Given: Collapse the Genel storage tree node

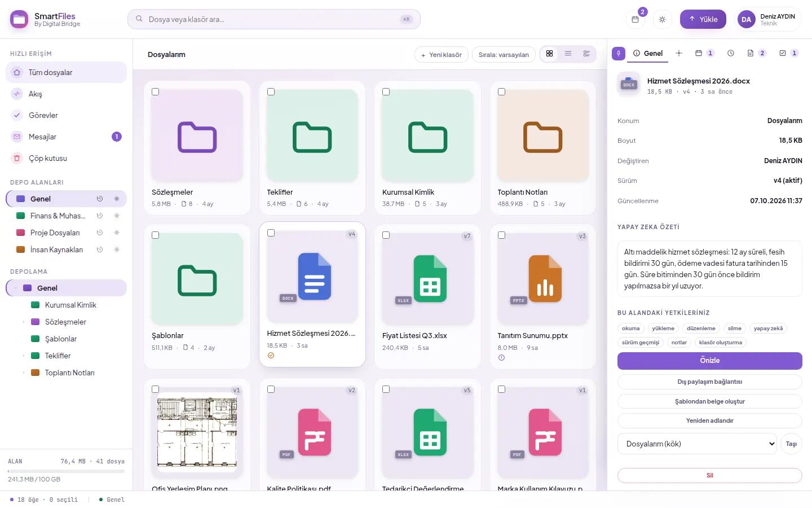Looking at the screenshot, I should (x=16, y=288).
